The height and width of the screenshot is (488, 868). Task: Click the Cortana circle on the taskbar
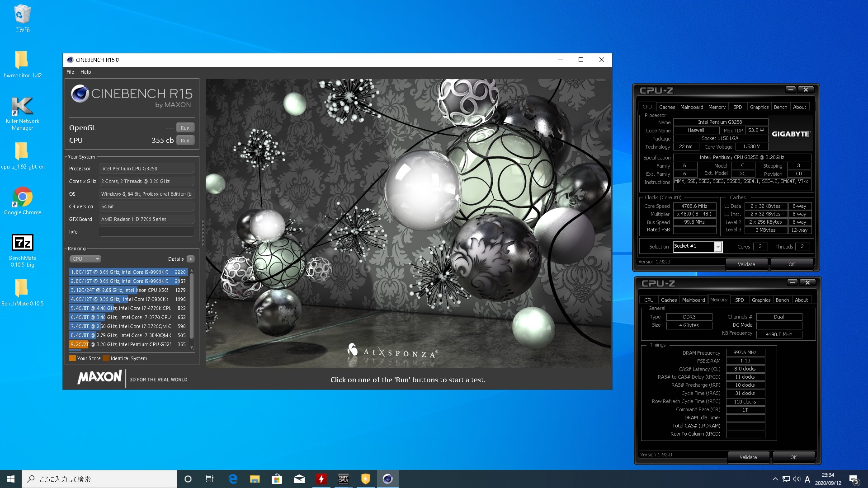188,479
